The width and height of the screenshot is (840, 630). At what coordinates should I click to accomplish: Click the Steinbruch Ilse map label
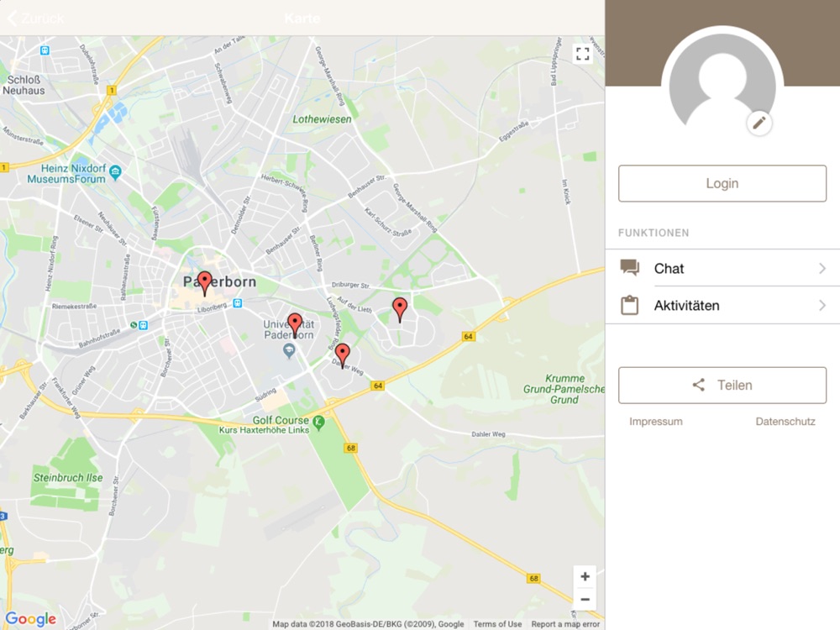[x=68, y=477]
